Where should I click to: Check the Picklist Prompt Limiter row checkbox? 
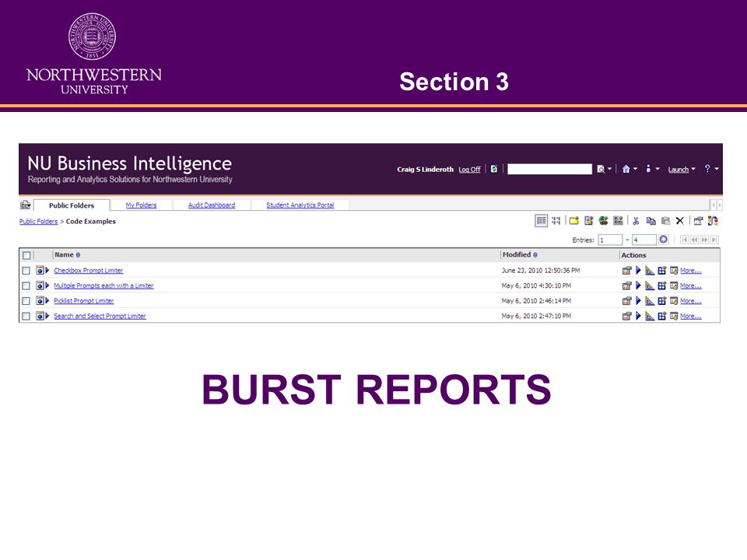pos(26,301)
